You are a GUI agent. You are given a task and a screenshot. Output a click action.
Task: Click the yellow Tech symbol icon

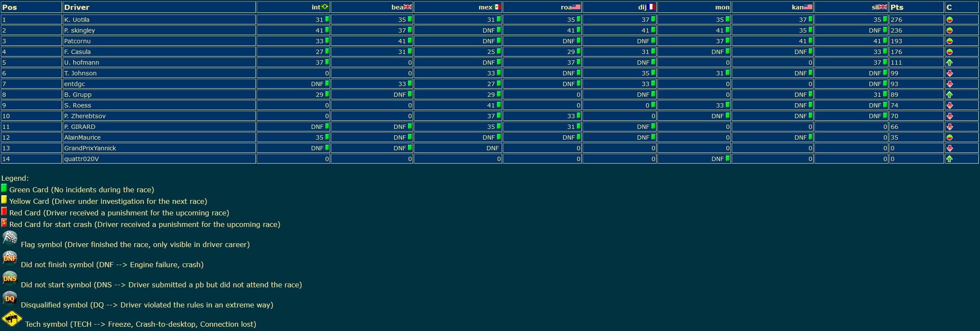point(12,319)
